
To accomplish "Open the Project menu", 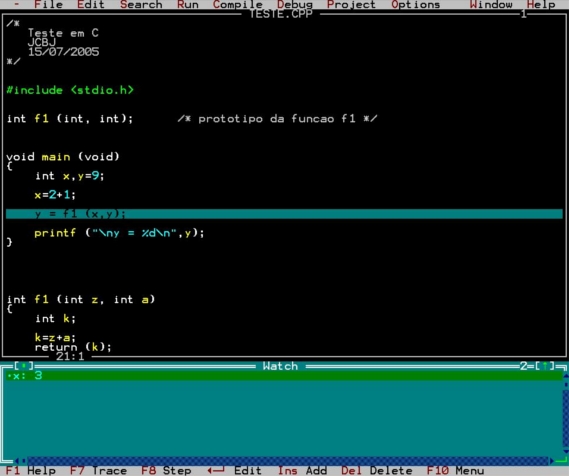I will 351,4.
